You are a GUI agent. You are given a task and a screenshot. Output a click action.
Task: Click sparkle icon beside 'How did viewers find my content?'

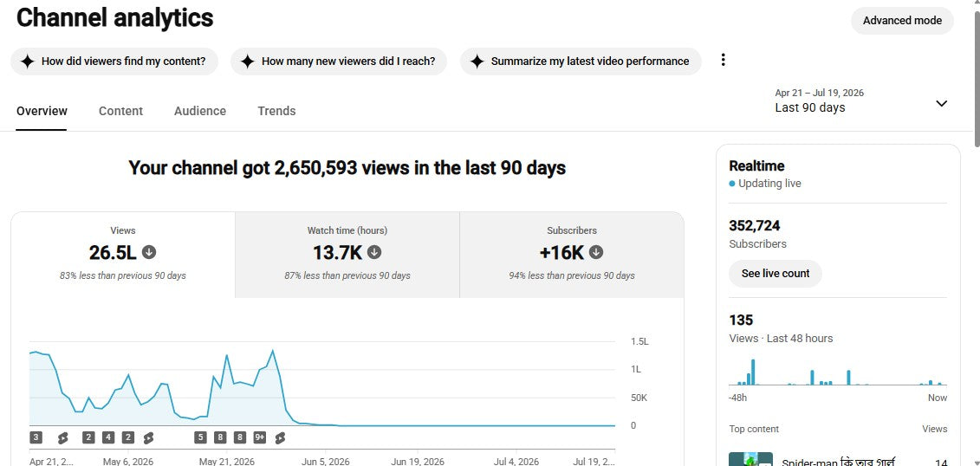27,61
